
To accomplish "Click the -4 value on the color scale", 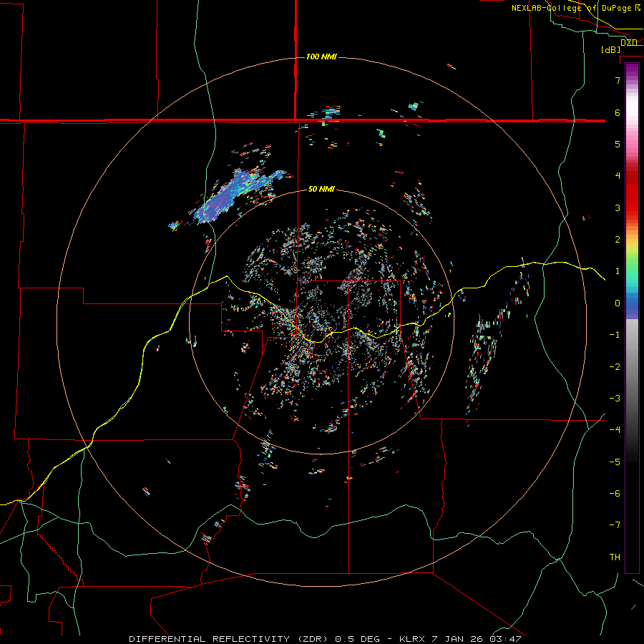I will tap(615, 430).
